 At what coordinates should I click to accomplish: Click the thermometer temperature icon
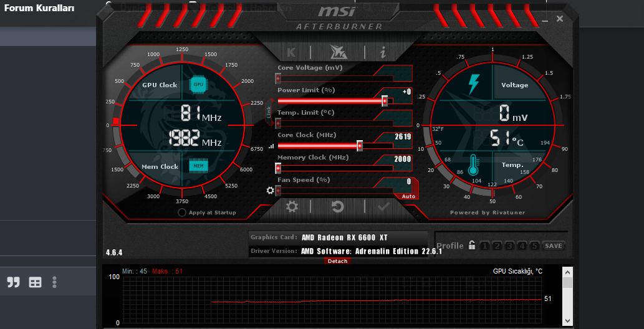coord(473,164)
